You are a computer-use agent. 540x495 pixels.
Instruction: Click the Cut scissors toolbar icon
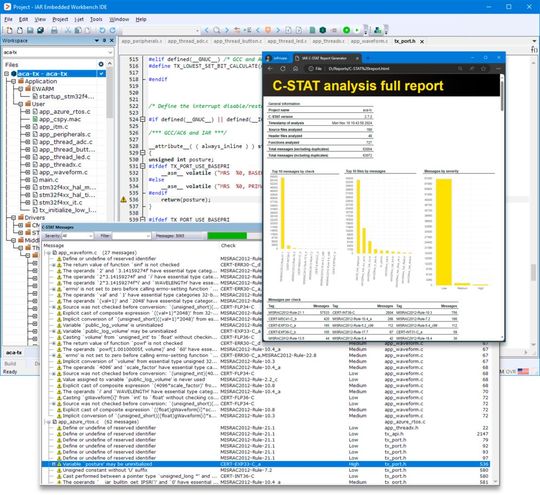click(x=68, y=30)
